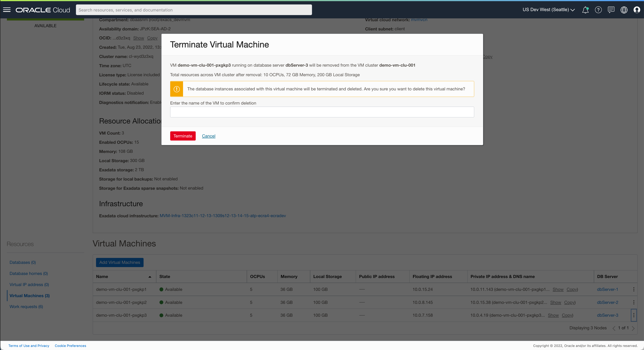Open actions menu for demo-vm-clu-001-pxgkp1
The image size is (644, 350).
coord(634,289)
